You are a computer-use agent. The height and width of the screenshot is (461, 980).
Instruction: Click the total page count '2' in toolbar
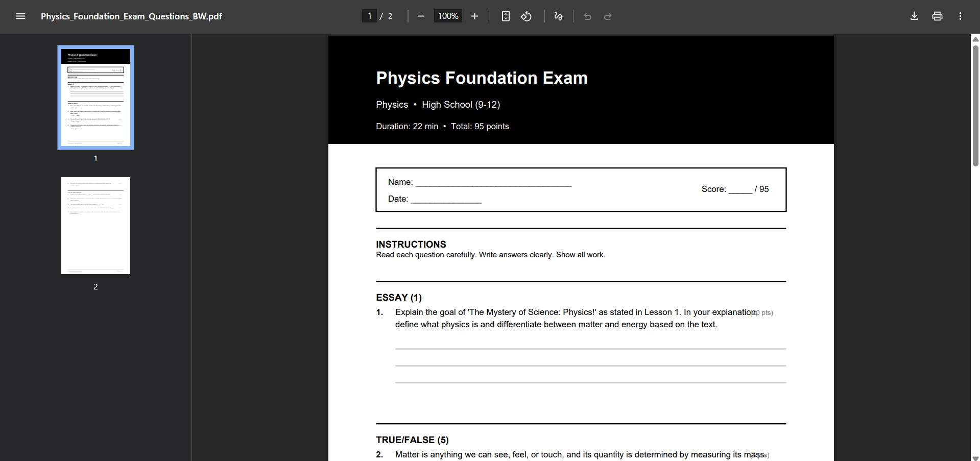tap(390, 16)
